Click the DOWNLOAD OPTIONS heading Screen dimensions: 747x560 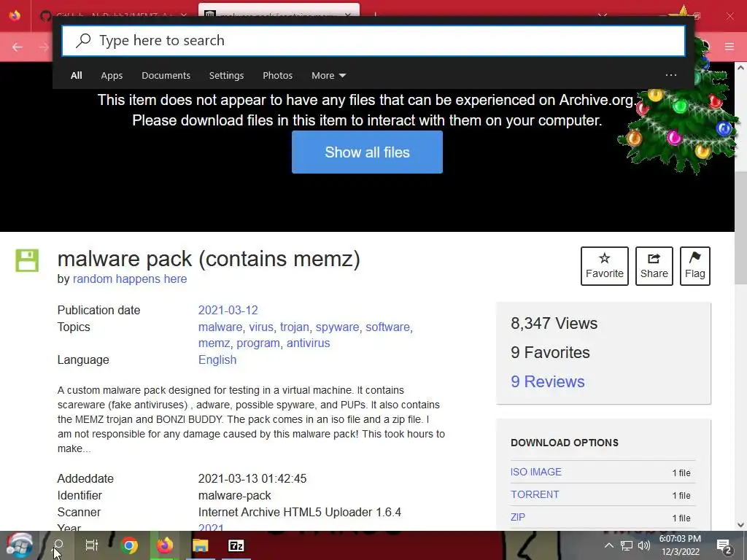pyautogui.click(x=565, y=443)
